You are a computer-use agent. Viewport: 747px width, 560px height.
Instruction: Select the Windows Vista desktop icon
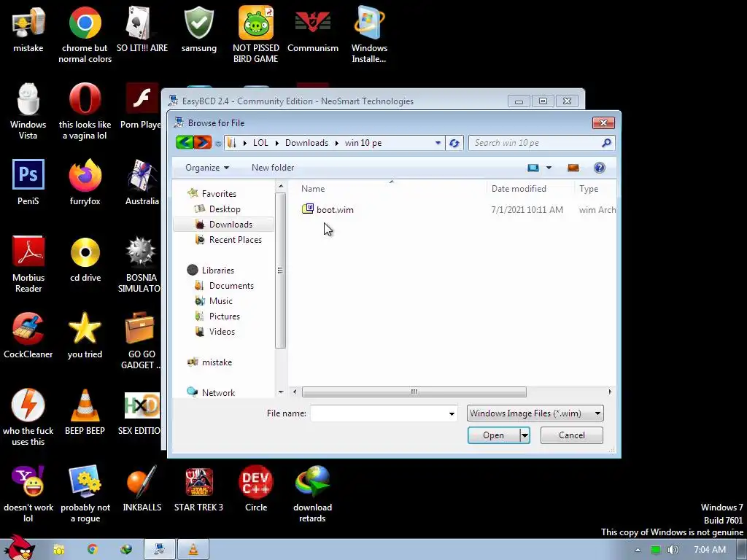pos(28,111)
